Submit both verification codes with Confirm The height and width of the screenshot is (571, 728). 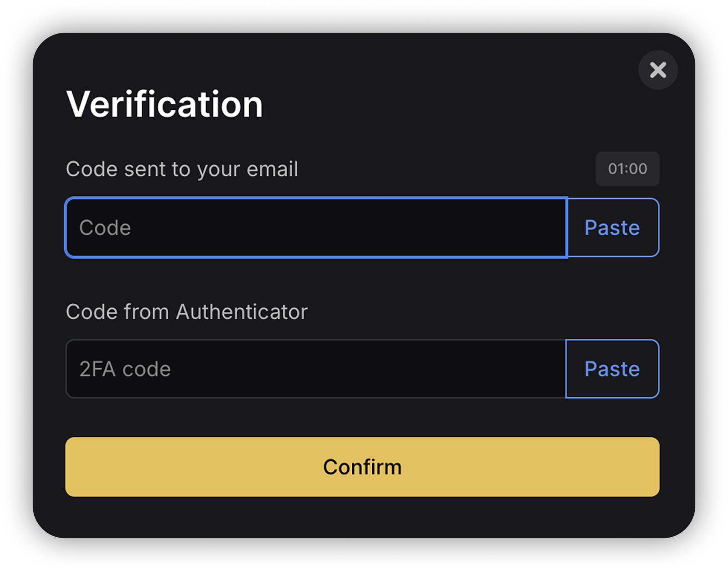[x=362, y=467]
